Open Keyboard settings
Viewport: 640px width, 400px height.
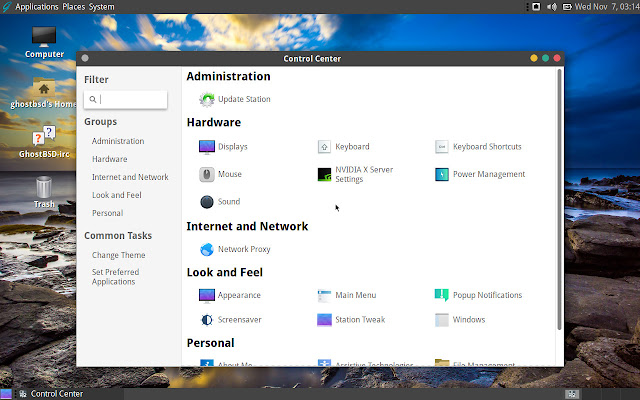[343, 147]
